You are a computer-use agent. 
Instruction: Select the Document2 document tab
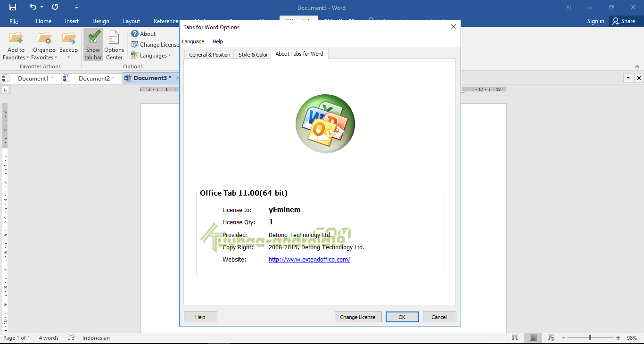(92, 79)
